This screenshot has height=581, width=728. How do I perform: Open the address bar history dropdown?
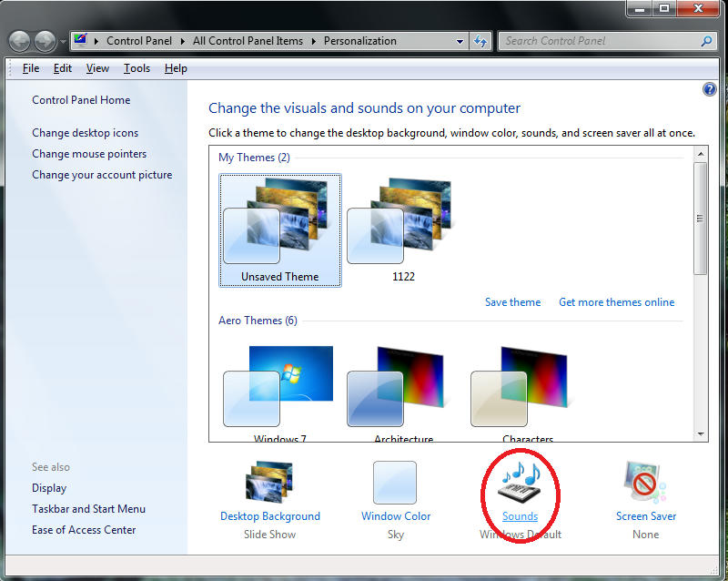[460, 41]
